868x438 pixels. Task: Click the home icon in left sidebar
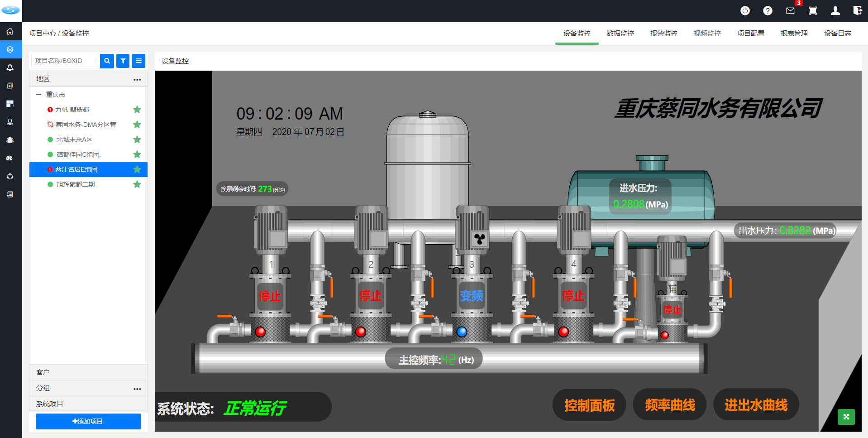10,31
